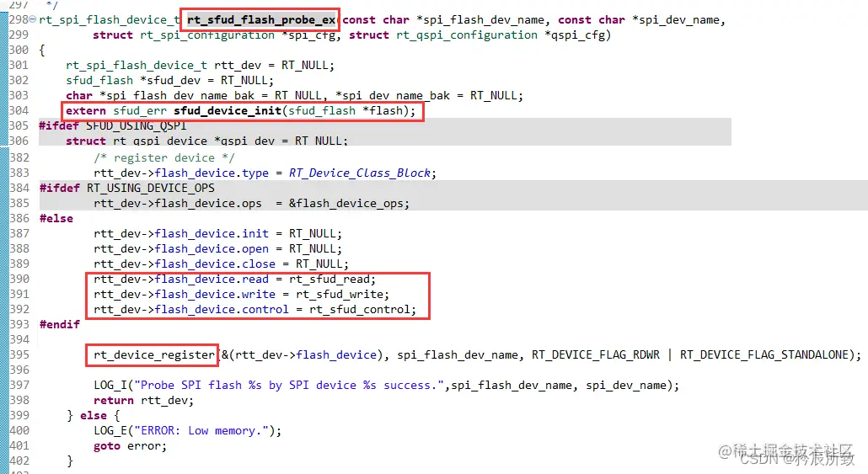This screenshot has width=868, height=474.
Task: Click the extern keyword on line 304
Action: point(86,110)
